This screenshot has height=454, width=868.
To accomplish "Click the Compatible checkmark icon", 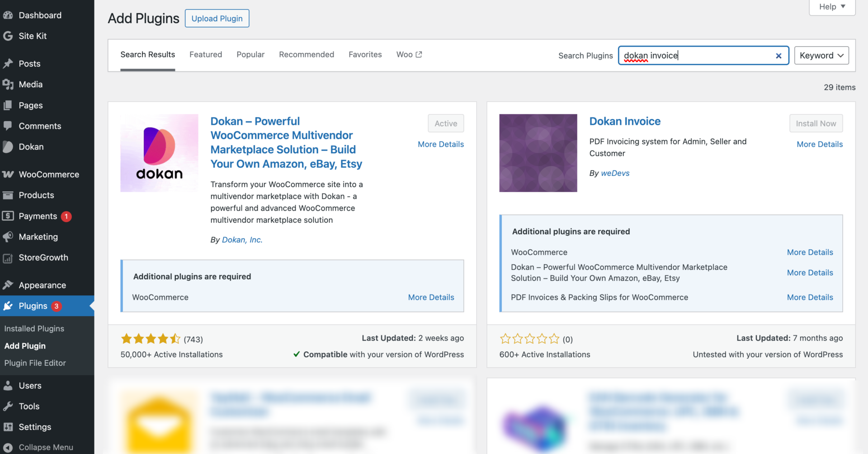I will 297,354.
